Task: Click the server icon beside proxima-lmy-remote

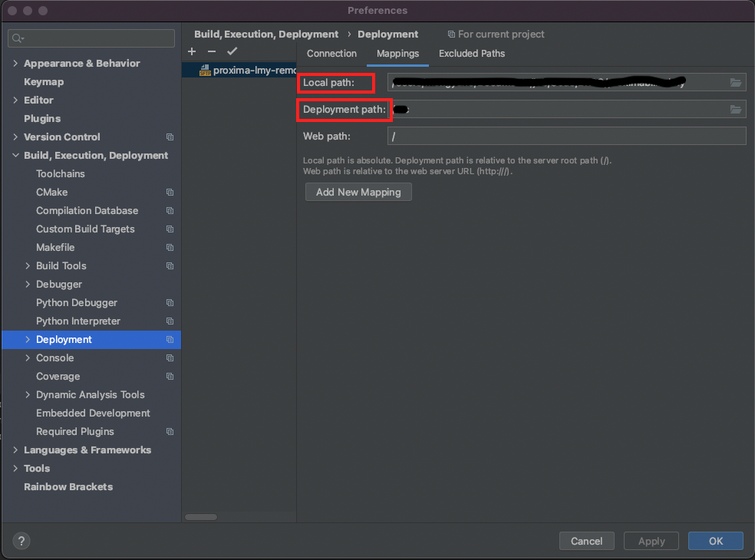Action: 206,70
